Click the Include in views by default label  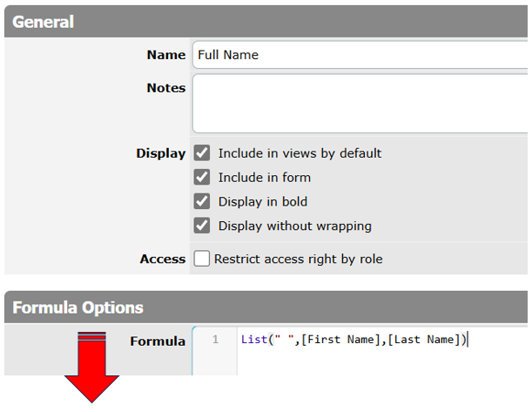click(300, 153)
